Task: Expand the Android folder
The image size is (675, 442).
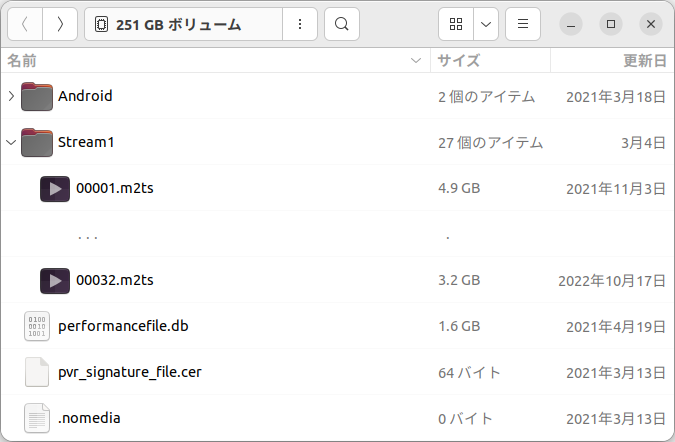Action: click(x=11, y=97)
